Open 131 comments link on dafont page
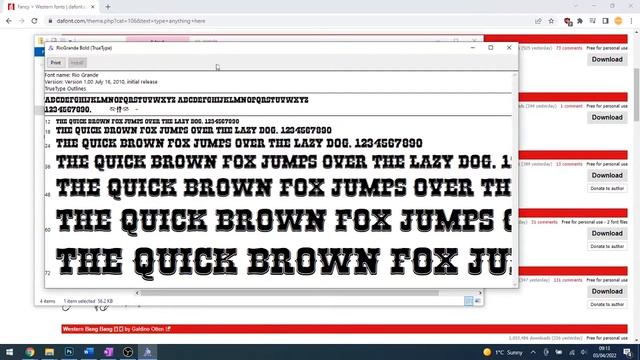 coord(568,280)
